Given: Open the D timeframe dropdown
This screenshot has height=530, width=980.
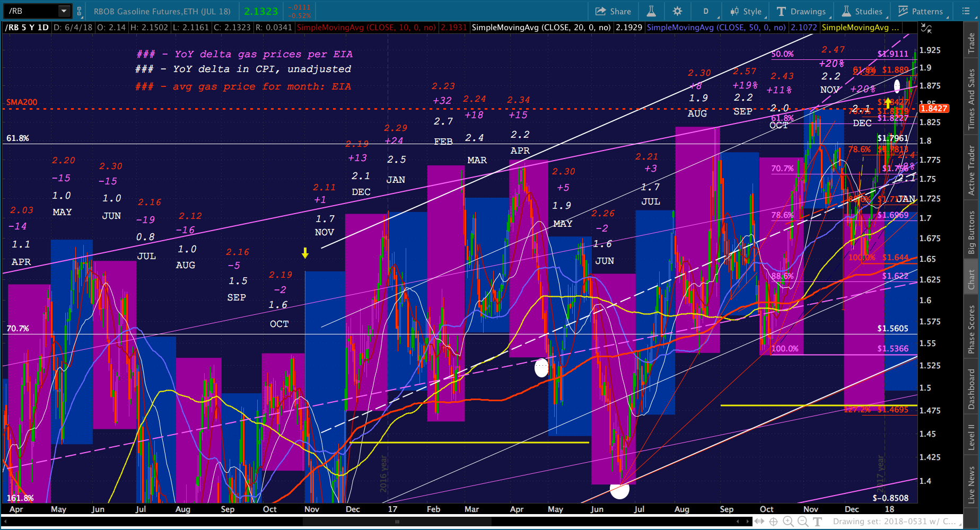Looking at the screenshot, I should [706, 11].
